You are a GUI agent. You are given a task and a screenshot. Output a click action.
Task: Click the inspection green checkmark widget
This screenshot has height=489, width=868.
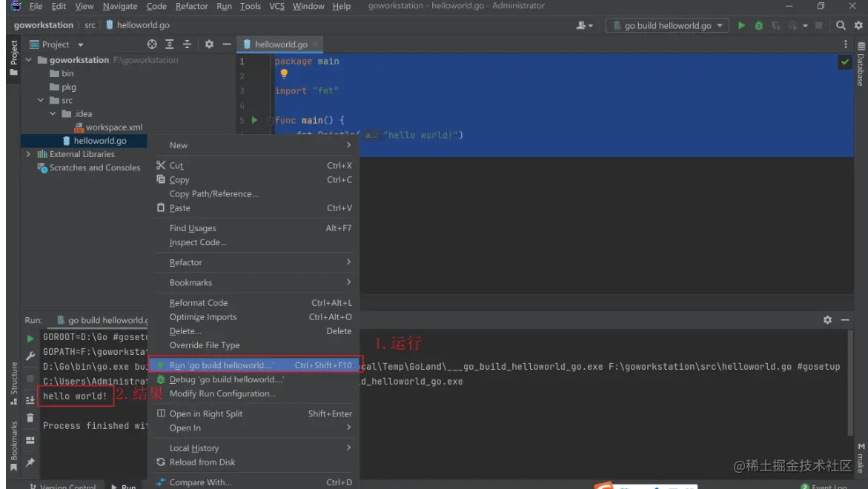click(x=845, y=62)
